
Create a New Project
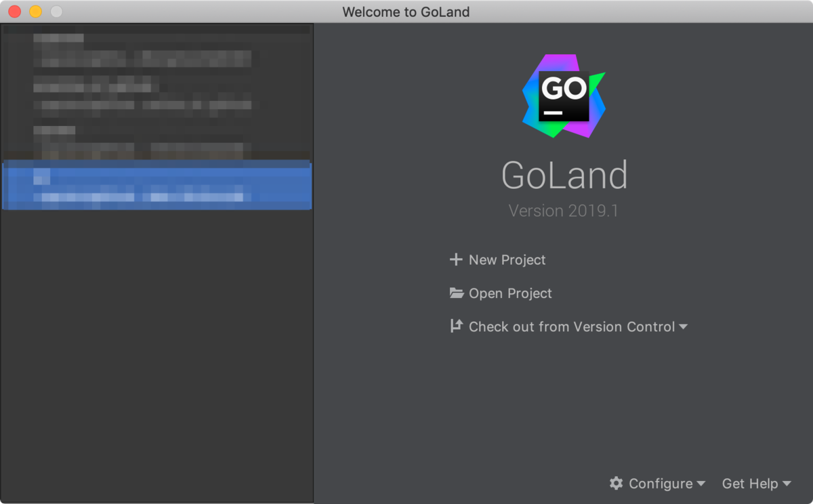coord(507,259)
